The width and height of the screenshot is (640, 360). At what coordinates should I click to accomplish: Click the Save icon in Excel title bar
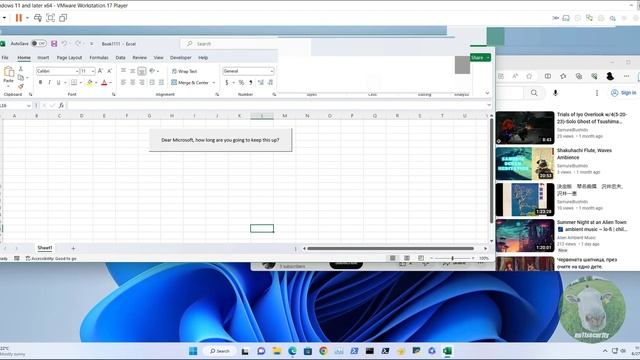coord(54,44)
